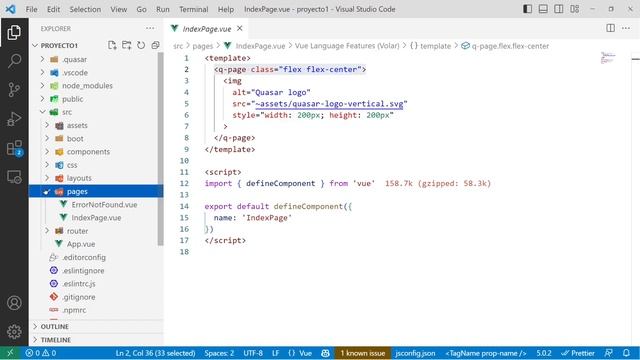
Task: Customize layout from title bar
Action: [x=574, y=9]
